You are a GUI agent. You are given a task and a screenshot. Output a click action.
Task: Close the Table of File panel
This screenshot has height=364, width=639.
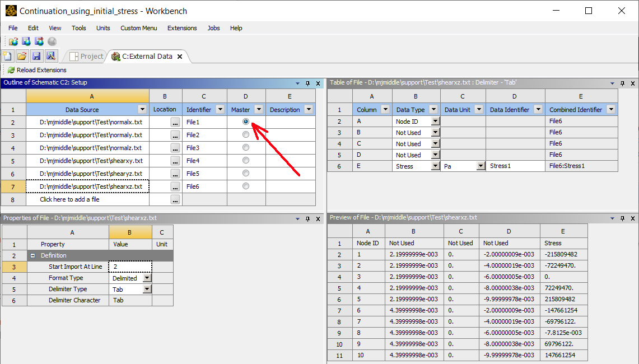click(633, 83)
